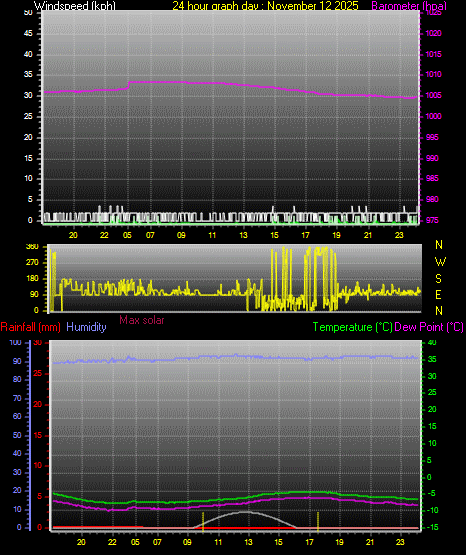Click the 180 wind direction axis label
Screen dimensions: 466x555
click(x=33, y=279)
